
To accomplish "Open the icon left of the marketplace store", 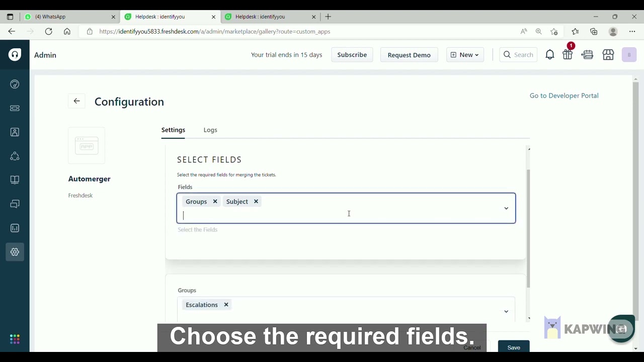I will 588,55.
